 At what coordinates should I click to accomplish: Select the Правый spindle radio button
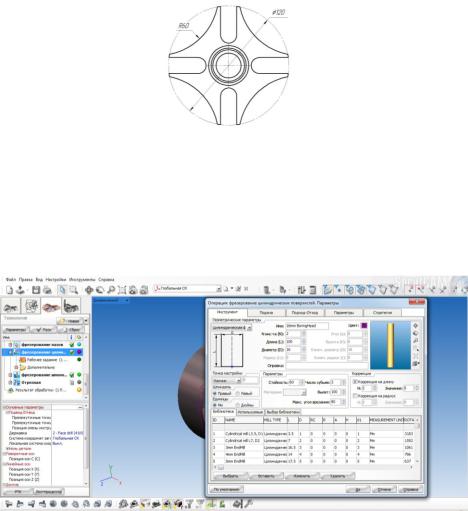(x=215, y=394)
